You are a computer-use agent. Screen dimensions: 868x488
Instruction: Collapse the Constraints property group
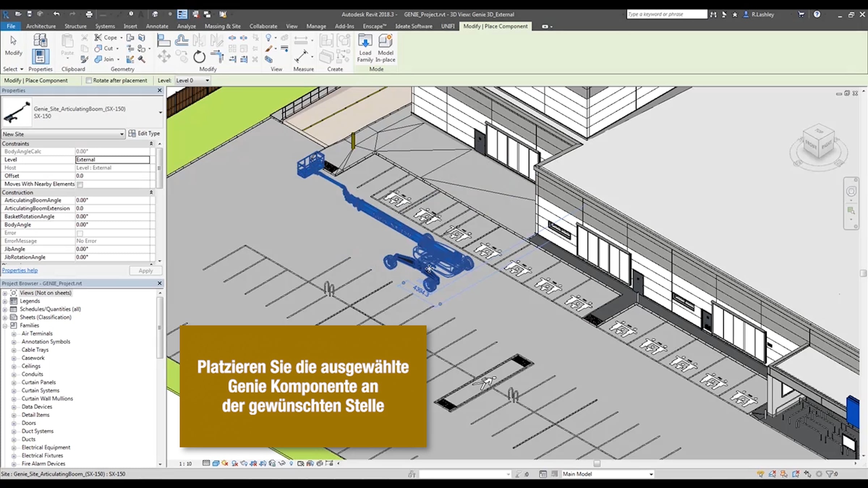[x=151, y=144]
